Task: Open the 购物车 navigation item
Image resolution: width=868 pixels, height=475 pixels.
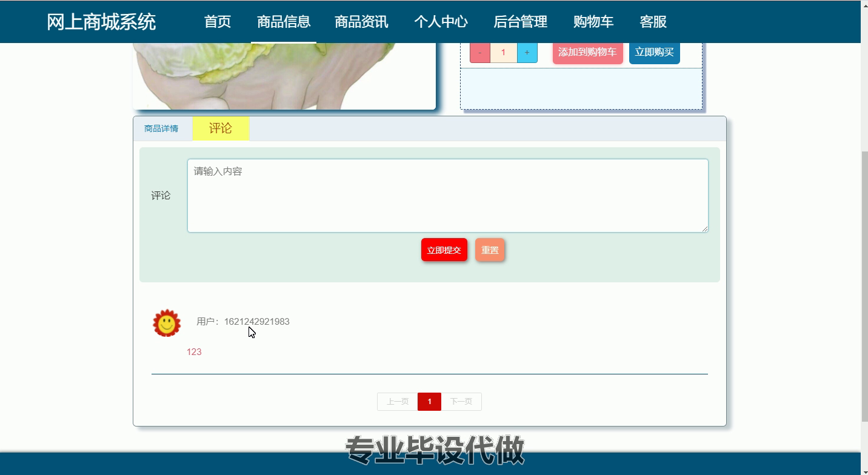Action: click(593, 22)
